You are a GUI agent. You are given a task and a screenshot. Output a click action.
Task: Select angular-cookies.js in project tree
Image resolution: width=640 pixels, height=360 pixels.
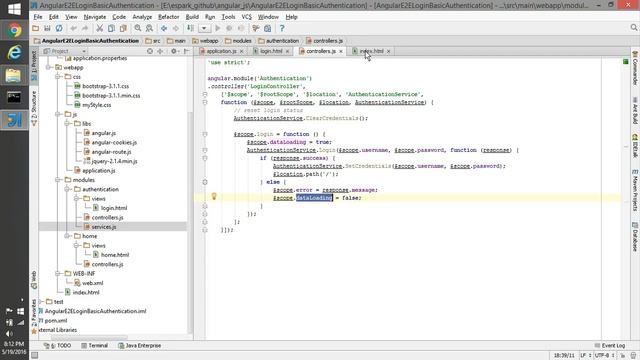click(114, 142)
